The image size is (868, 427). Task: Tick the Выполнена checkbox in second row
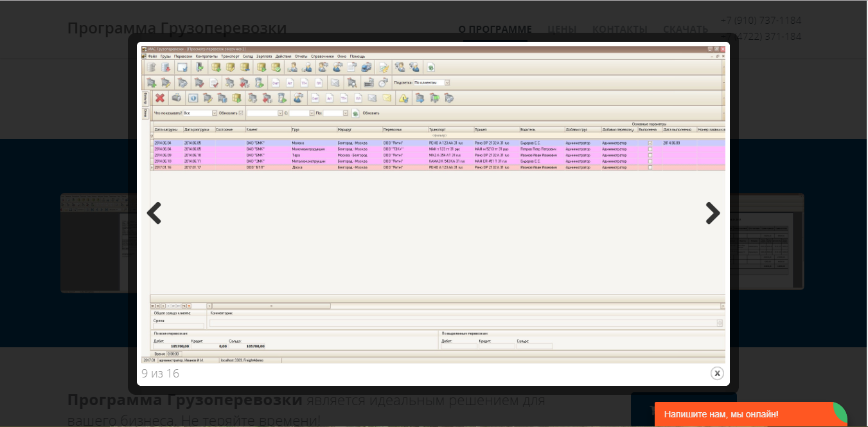coord(650,149)
